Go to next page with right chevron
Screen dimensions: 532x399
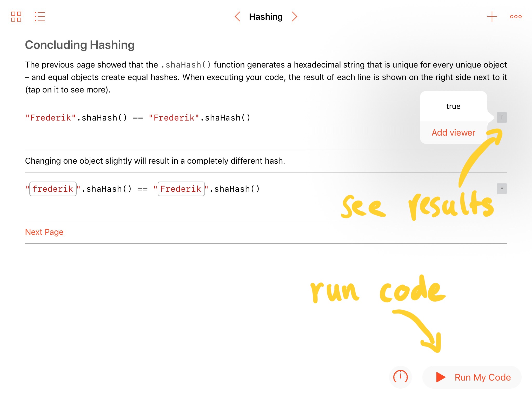[x=294, y=17]
